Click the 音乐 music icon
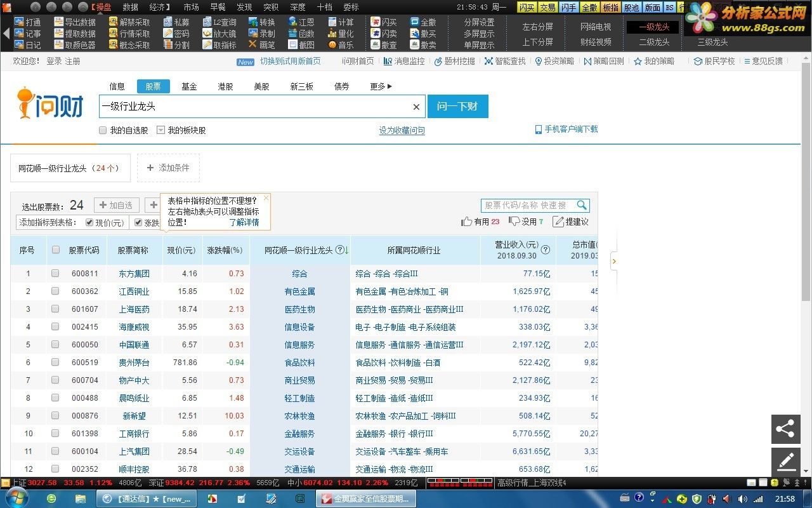The image size is (812, 508). coord(332,45)
